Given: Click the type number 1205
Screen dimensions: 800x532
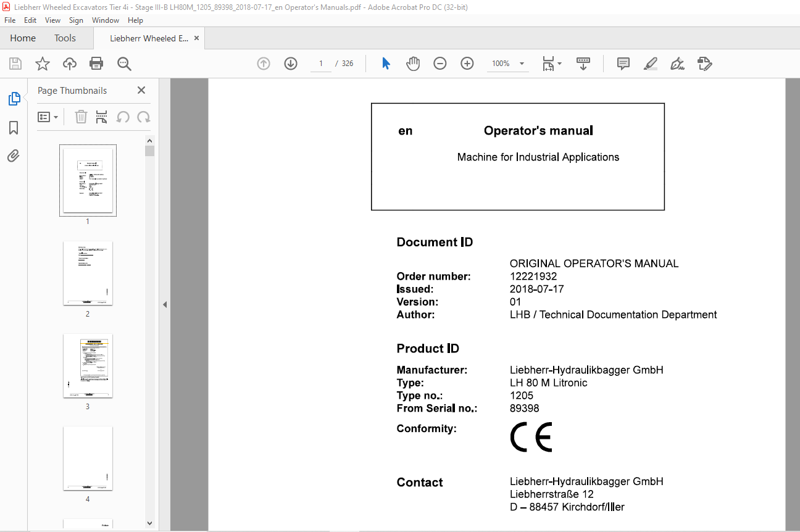Looking at the screenshot, I should pos(522,396).
